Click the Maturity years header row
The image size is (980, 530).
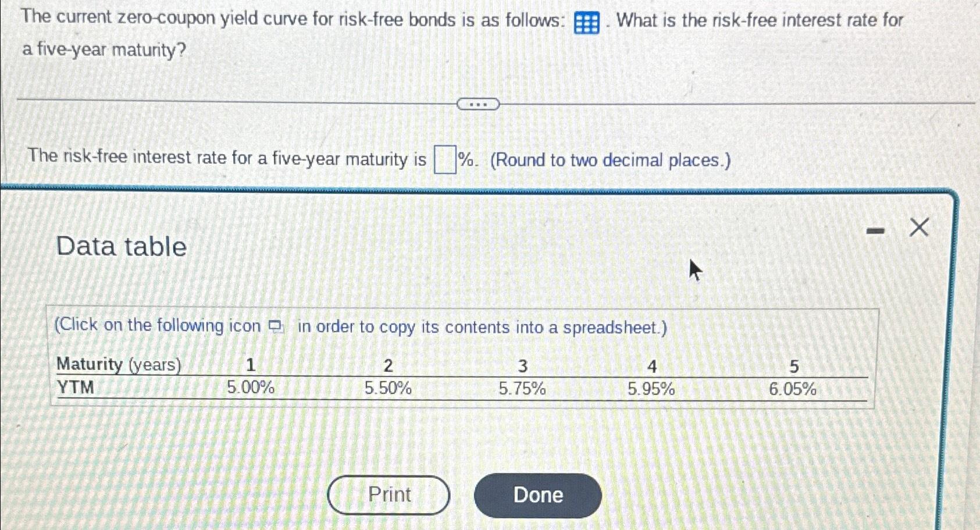click(119, 365)
